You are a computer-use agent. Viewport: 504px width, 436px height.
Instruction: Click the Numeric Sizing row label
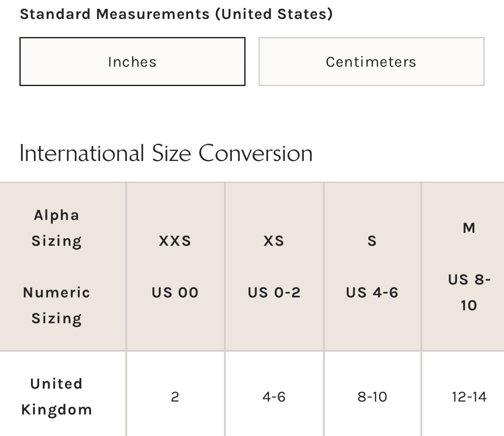pos(56,305)
